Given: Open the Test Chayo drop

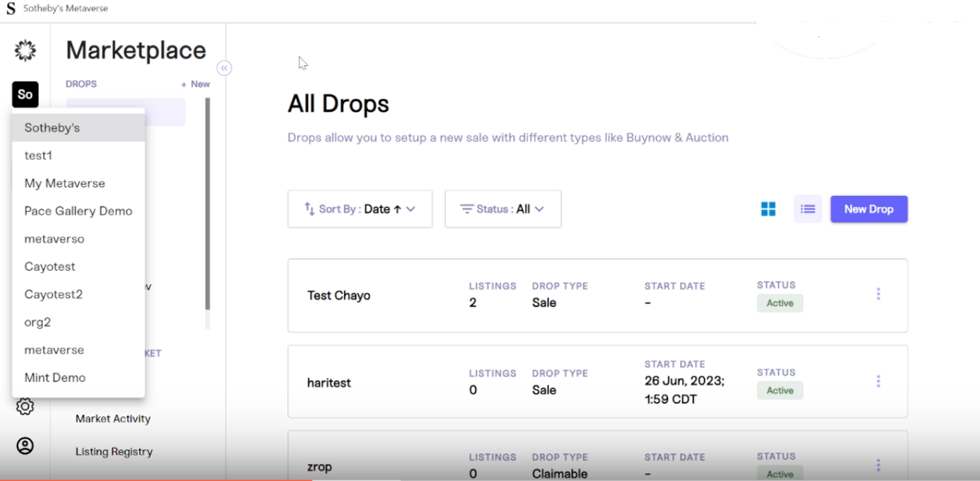Looking at the screenshot, I should pos(339,295).
